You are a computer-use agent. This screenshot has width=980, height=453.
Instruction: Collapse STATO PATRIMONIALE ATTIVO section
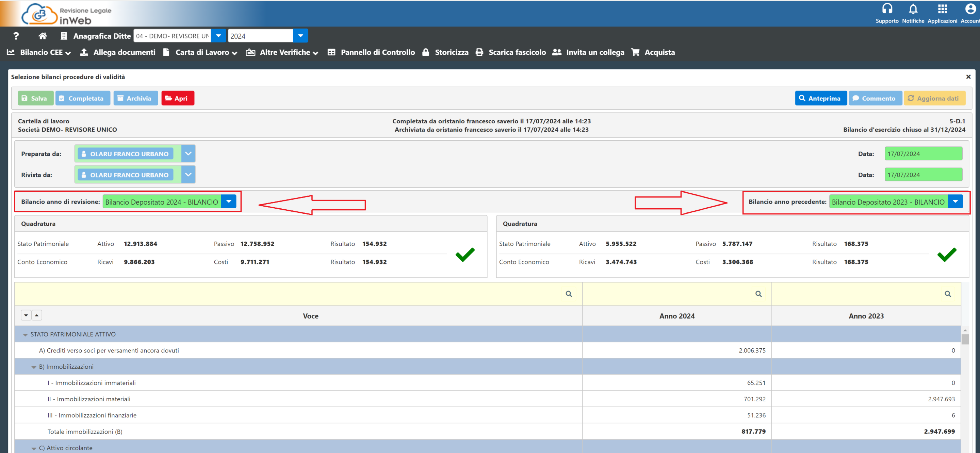coord(26,335)
